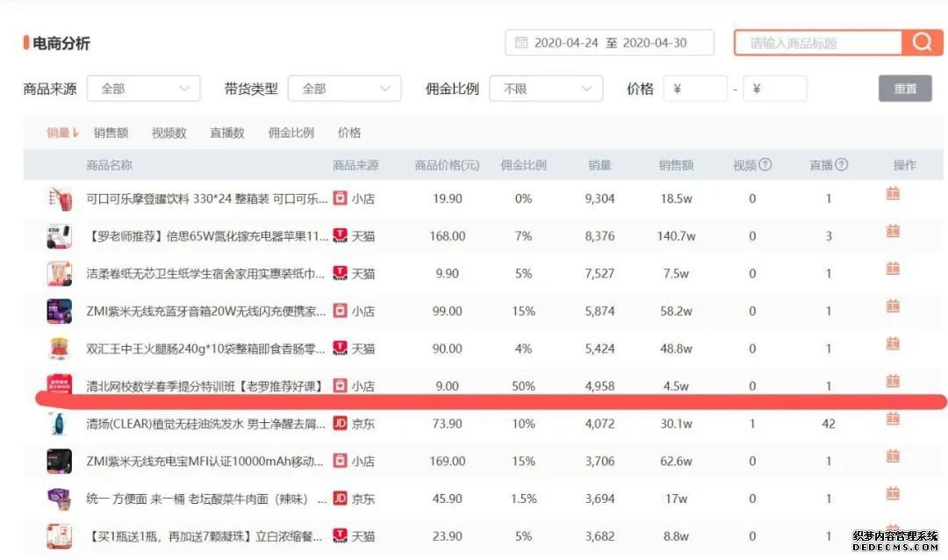Screen dimensions: 948x560
Task: Sort by 视频数 tab
Action: pyautogui.click(x=169, y=133)
